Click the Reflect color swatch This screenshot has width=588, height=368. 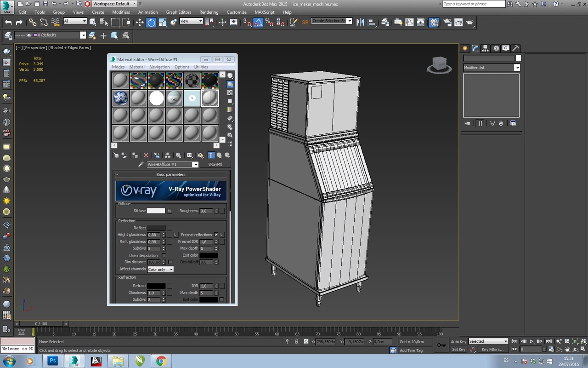coord(156,228)
